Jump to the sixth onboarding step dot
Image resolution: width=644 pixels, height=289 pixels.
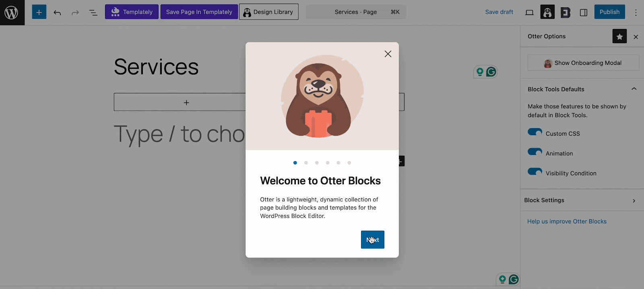349,163
